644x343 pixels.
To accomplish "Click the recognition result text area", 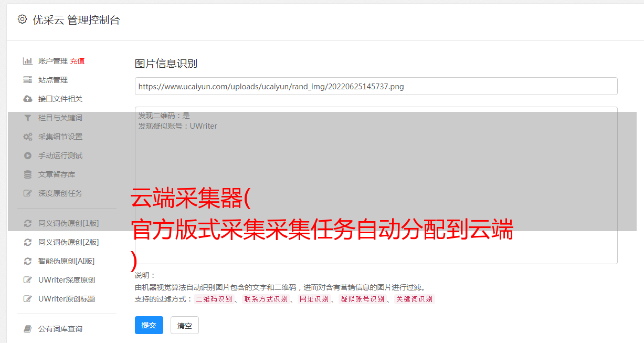I will [x=376, y=185].
